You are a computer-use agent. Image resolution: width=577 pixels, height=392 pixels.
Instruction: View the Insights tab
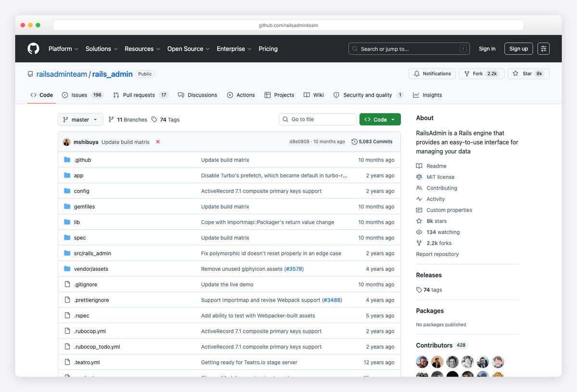click(427, 95)
